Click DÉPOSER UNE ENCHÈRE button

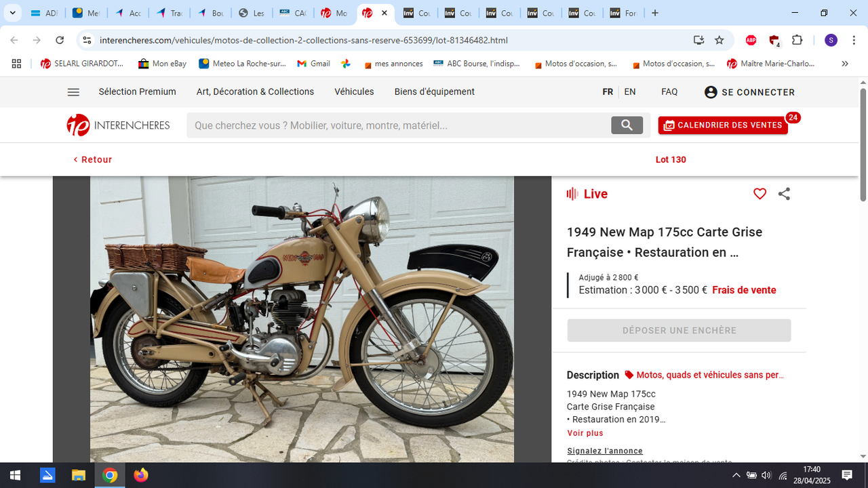(679, 330)
